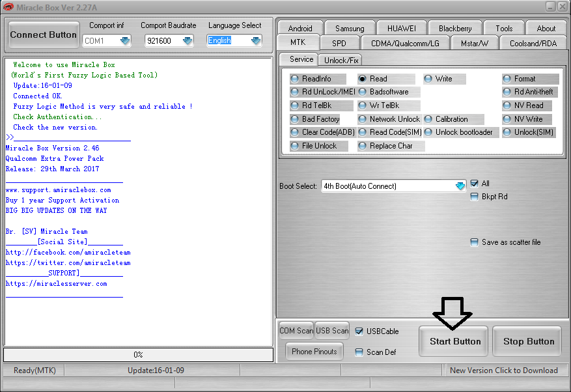Select the SPD tab
The image size is (571, 392).
[x=339, y=44]
